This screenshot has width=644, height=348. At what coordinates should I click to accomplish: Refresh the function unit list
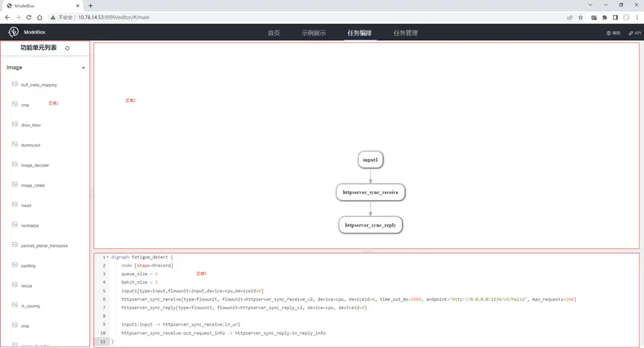(x=68, y=48)
